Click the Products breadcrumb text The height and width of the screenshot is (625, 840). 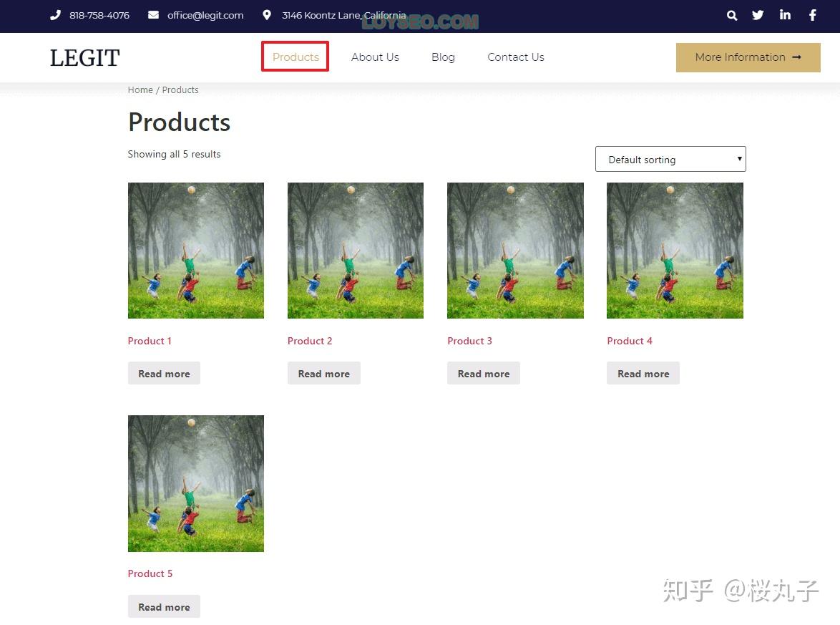[180, 89]
